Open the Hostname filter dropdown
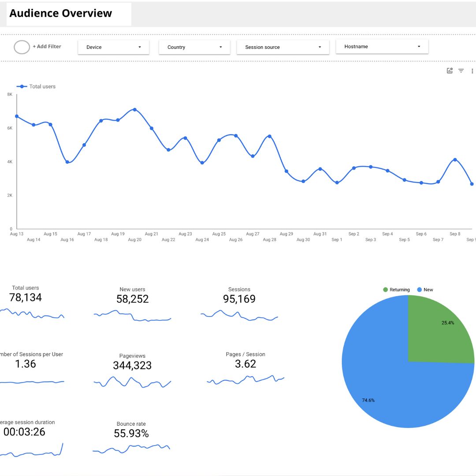 click(x=382, y=46)
